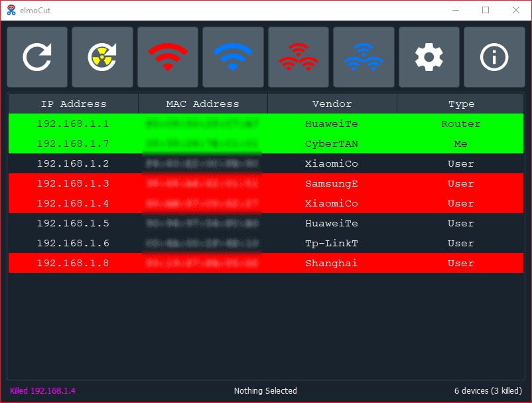Select IP cell 192.168.1.7
This screenshot has height=403, width=532.
[73, 143]
